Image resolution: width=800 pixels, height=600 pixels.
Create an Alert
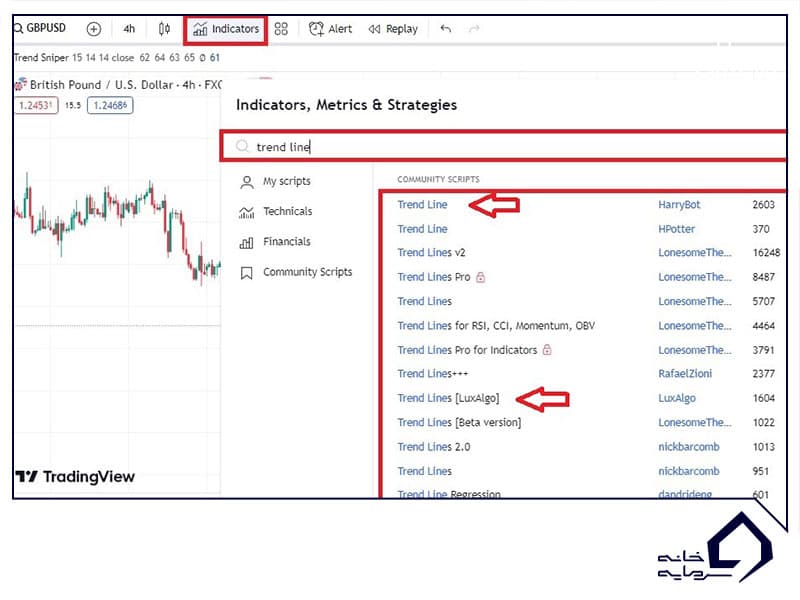pos(330,29)
